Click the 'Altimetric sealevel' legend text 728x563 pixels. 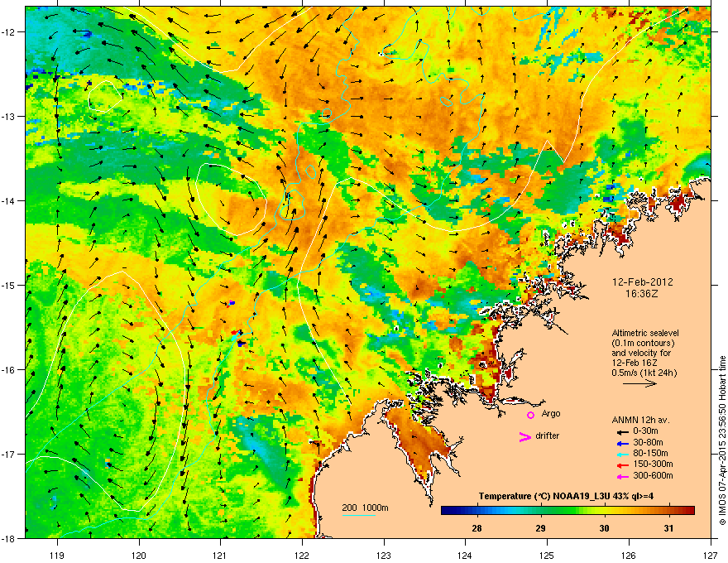click(645, 333)
